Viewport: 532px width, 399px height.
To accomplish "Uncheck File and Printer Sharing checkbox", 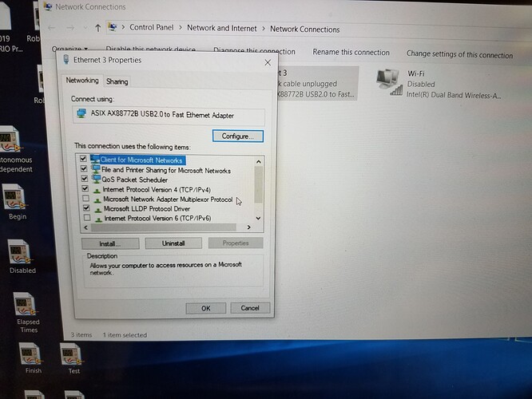I will pyautogui.click(x=83, y=168).
